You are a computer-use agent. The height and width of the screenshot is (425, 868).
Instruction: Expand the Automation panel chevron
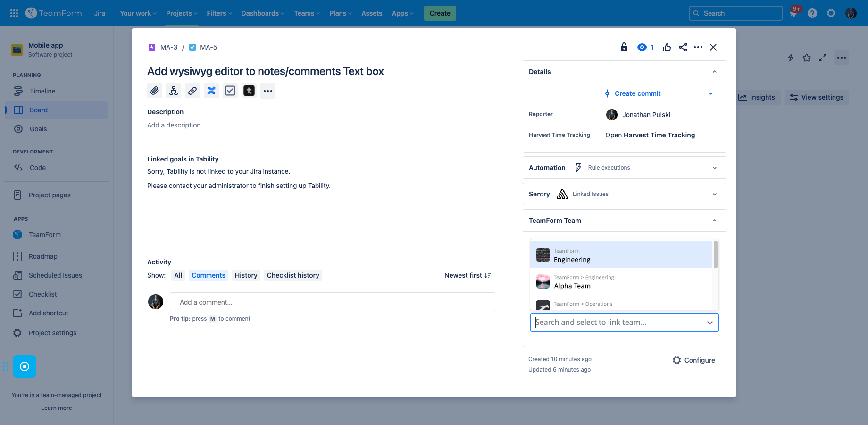click(715, 168)
